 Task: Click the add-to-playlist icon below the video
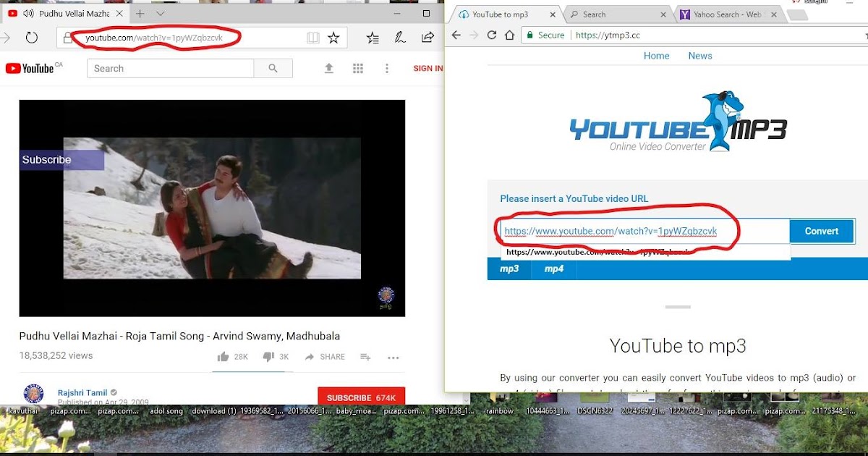(365, 357)
